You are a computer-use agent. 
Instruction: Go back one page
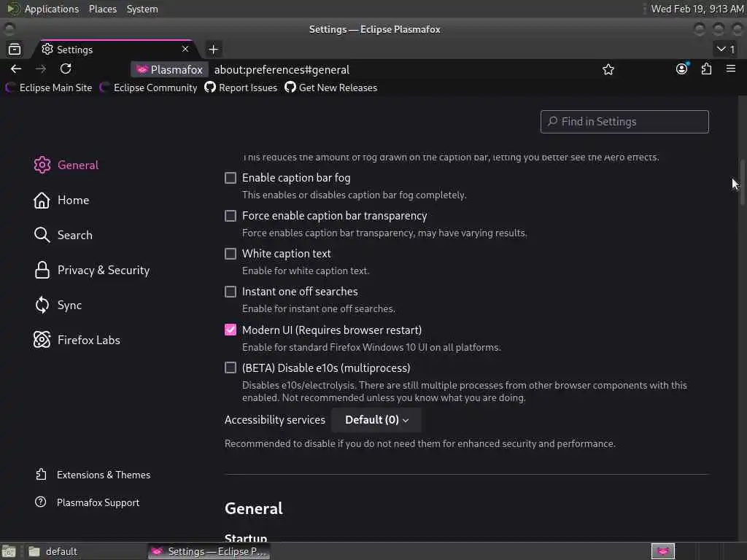(x=16, y=69)
